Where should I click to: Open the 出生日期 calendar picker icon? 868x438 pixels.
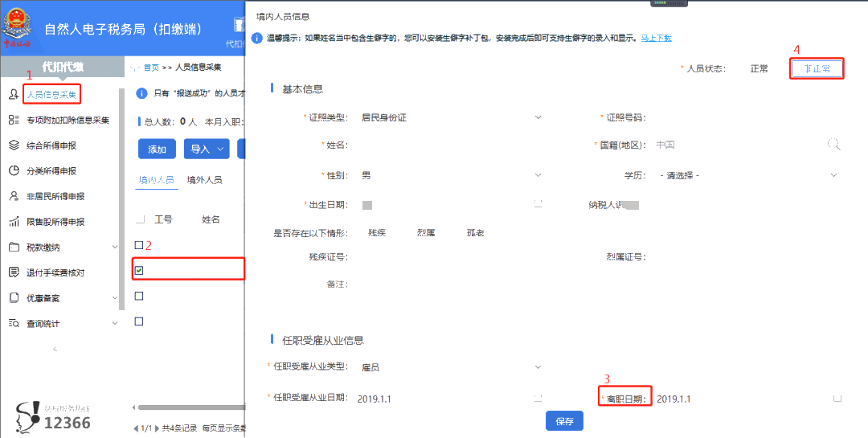click(x=538, y=203)
